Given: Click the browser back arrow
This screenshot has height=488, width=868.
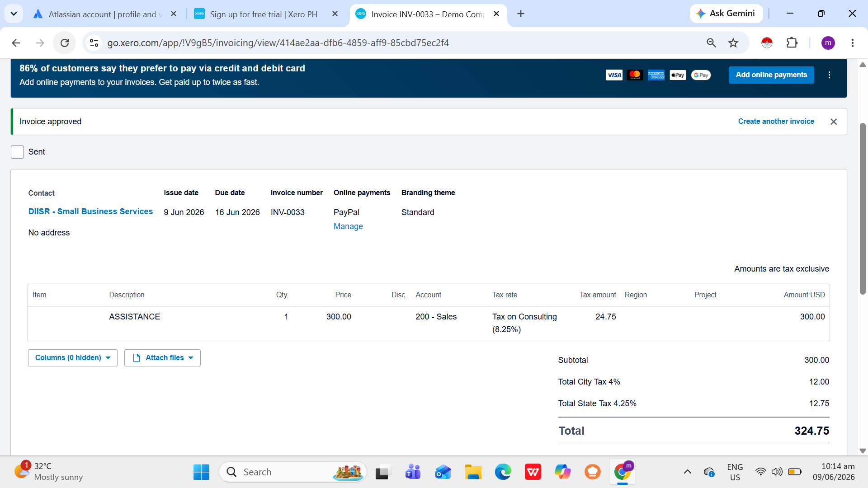Looking at the screenshot, I should tap(16, 43).
